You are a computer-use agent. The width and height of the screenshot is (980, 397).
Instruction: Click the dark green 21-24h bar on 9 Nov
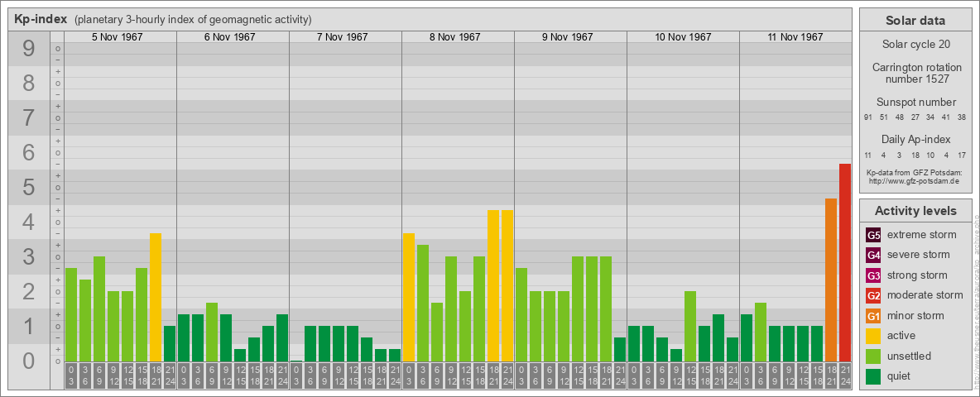[620, 350]
